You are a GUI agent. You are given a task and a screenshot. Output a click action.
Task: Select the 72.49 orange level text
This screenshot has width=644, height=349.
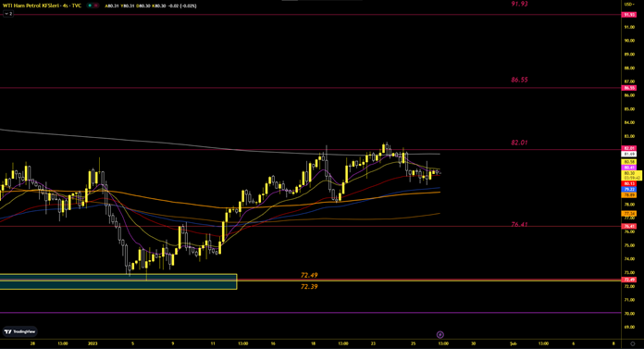click(x=309, y=275)
